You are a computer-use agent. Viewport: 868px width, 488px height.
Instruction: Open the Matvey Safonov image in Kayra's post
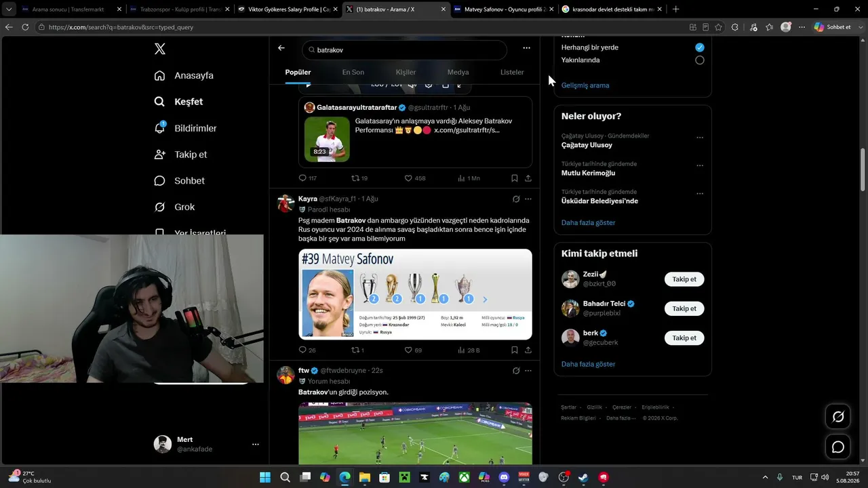click(x=415, y=294)
